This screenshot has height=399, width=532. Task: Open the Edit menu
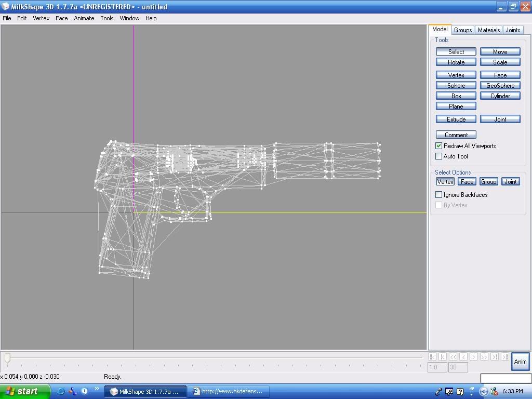(x=22, y=18)
